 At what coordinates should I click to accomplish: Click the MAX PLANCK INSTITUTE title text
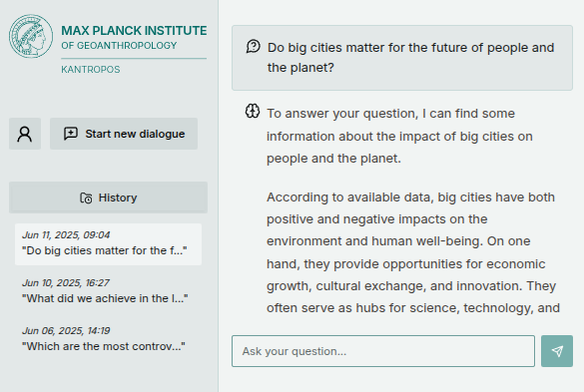click(x=134, y=31)
